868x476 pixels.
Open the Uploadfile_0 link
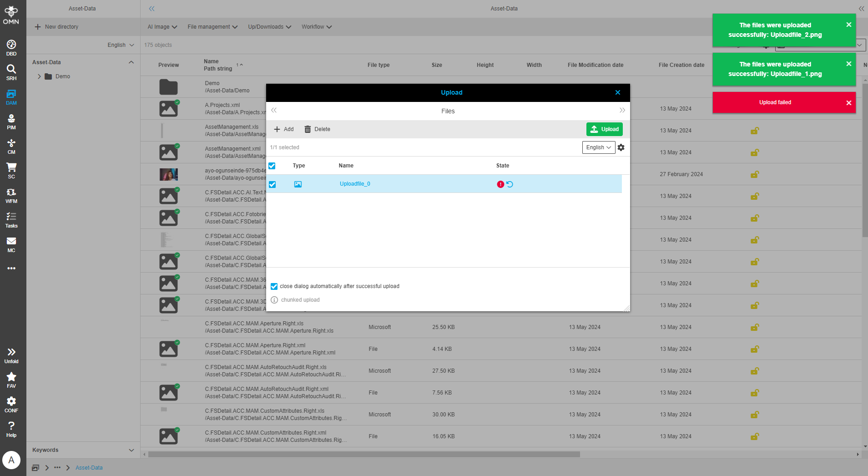[x=355, y=184]
